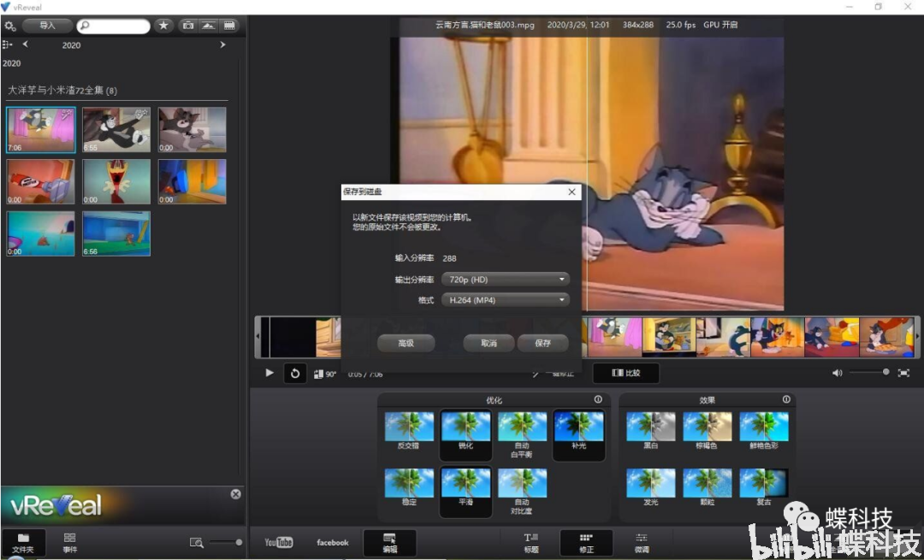Click the rightmost timeline frame of Tom with pie

(x=886, y=337)
